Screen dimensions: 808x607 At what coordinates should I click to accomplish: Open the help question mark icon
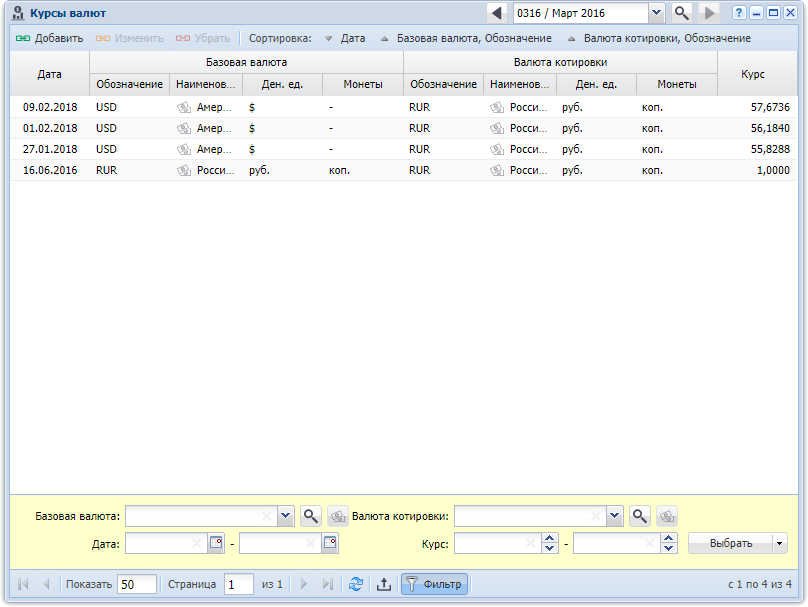point(739,13)
